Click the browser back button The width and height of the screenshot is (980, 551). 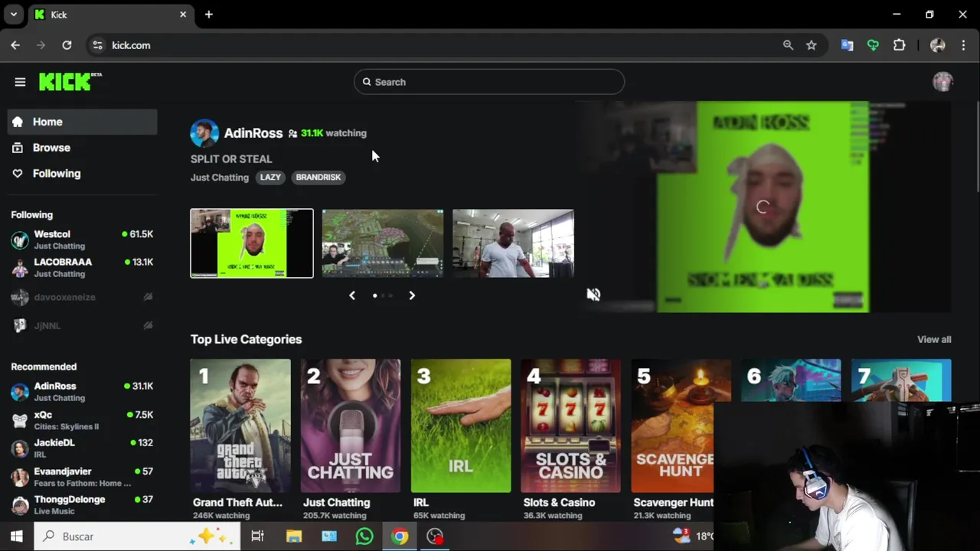(15, 45)
